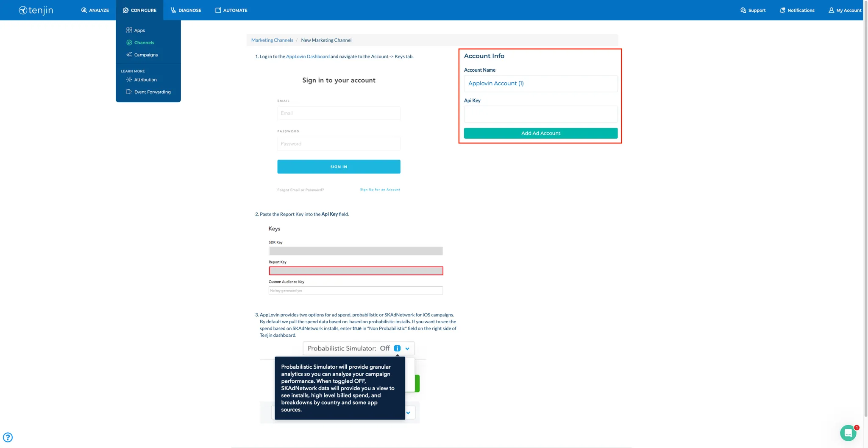Click the Api Key input field

(541, 114)
